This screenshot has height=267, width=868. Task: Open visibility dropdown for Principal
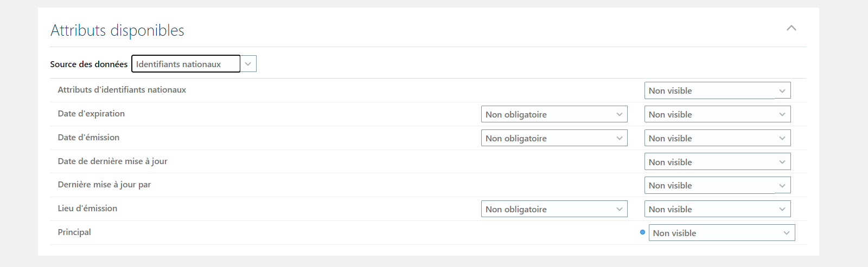(x=722, y=233)
